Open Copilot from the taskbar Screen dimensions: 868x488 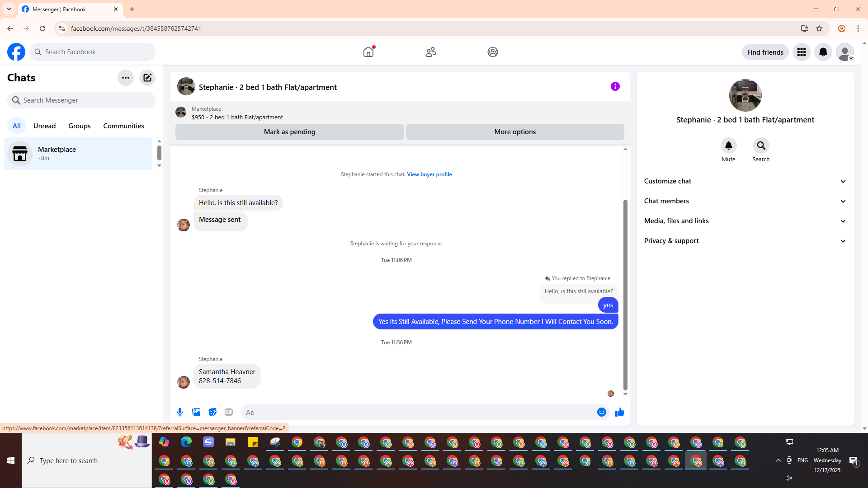[x=164, y=442]
